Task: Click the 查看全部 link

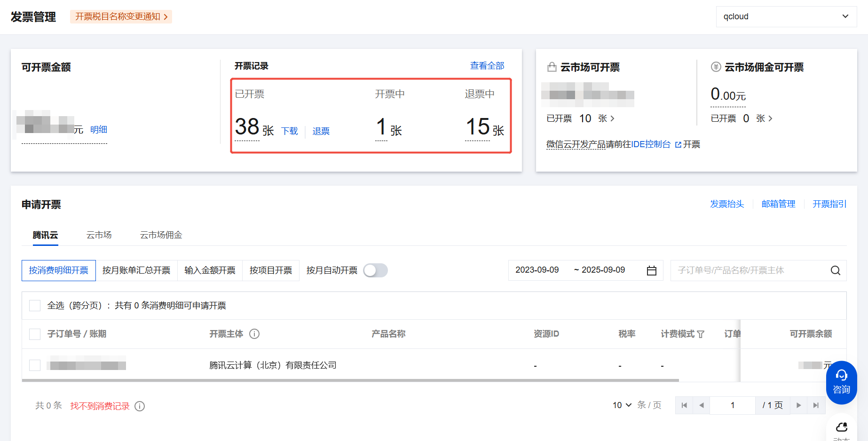Action: [x=487, y=66]
